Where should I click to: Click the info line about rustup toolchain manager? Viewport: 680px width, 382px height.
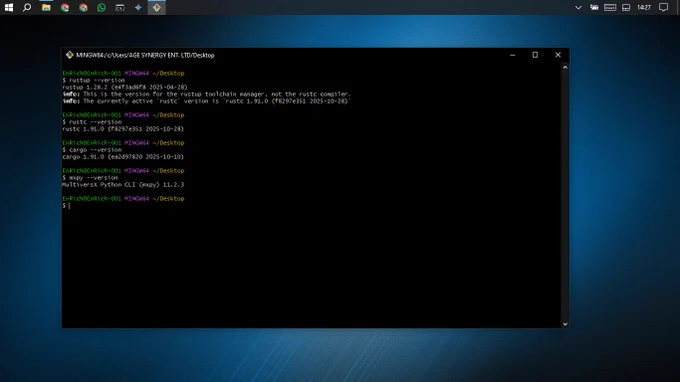click(x=206, y=94)
